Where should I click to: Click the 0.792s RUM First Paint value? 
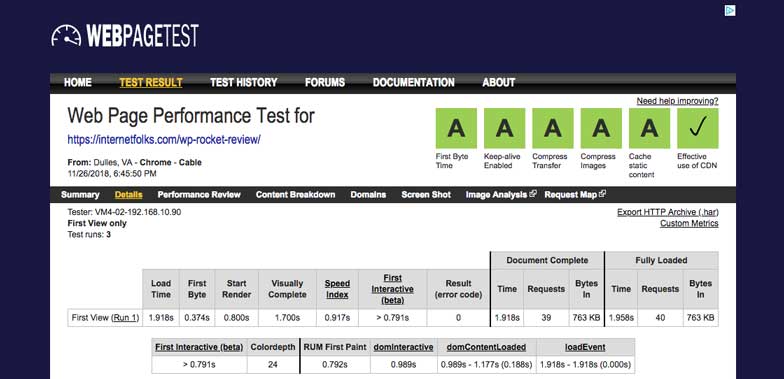335,364
